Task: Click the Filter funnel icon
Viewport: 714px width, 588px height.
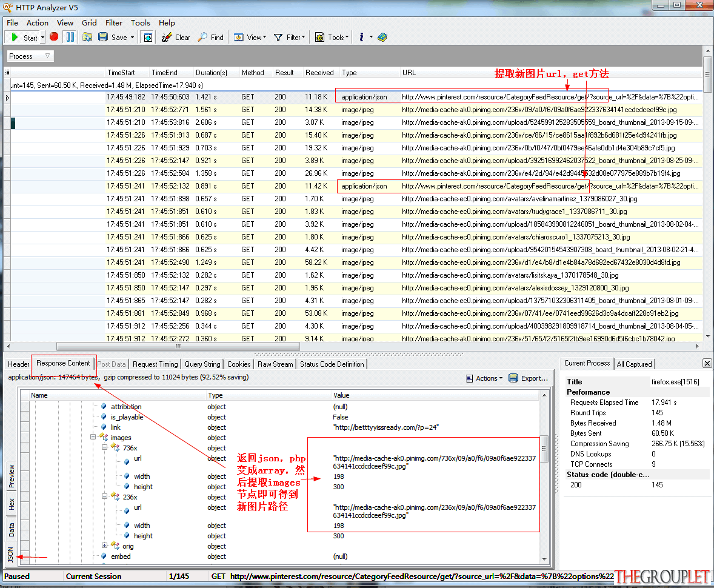Action: pos(278,38)
